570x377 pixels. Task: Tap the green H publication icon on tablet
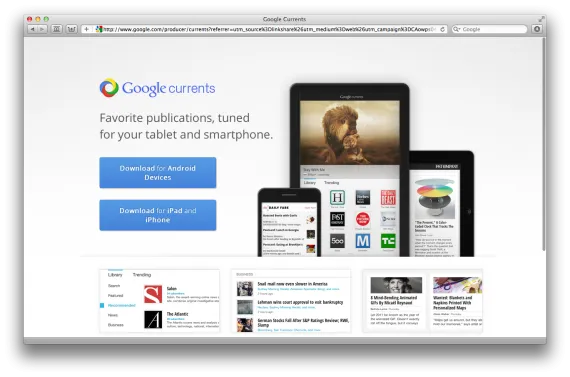(x=337, y=197)
